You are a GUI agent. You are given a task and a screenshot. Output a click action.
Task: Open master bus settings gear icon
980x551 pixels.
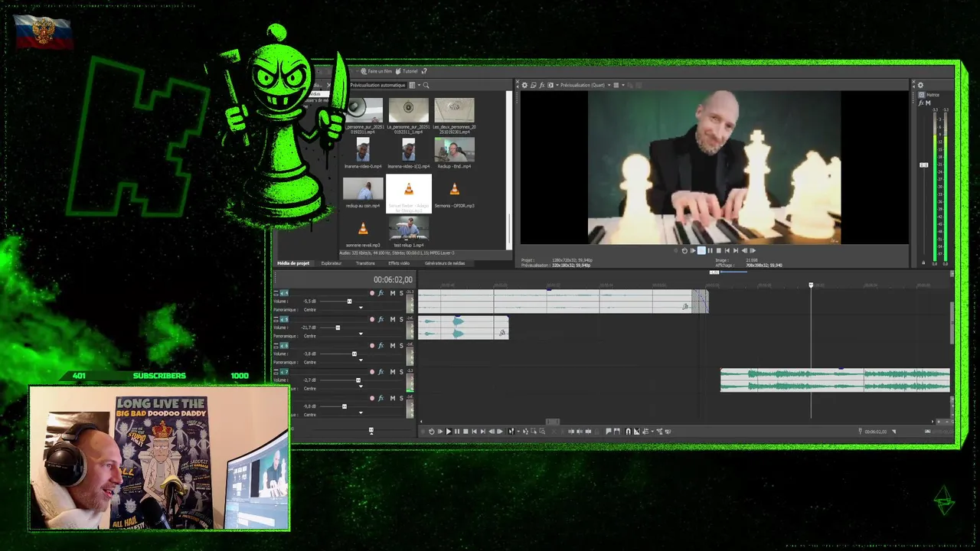pos(920,85)
